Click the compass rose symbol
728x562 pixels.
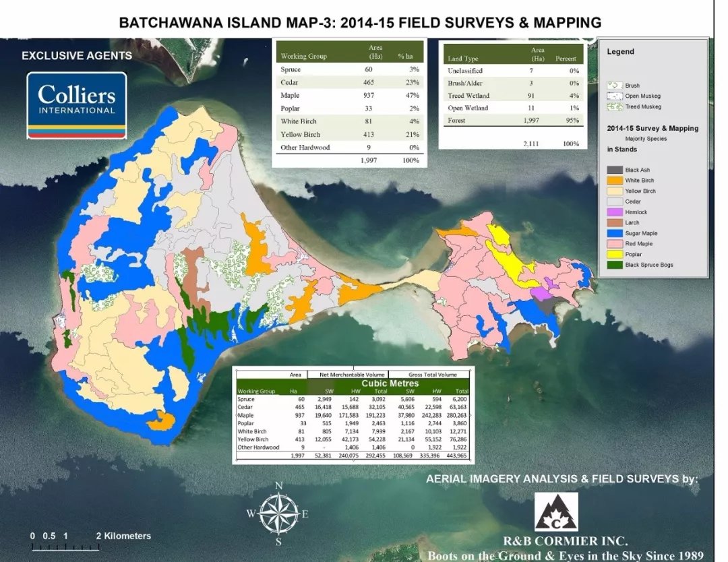point(278,513)
